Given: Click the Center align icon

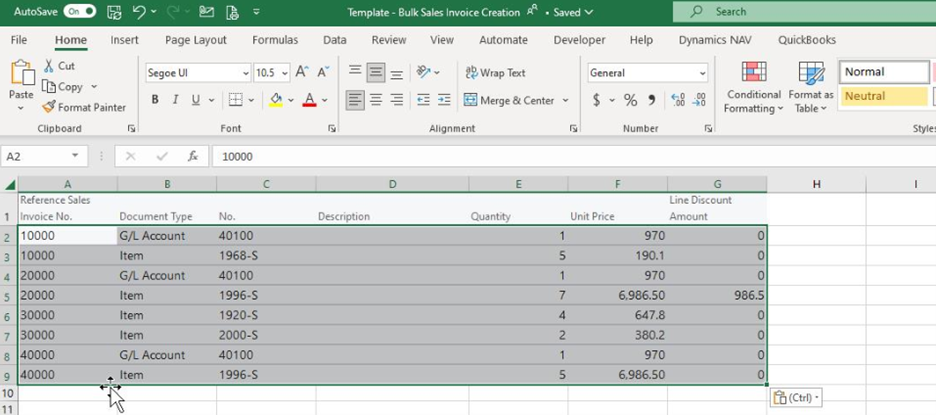Looking at the screenshot, I should point(376,100).
